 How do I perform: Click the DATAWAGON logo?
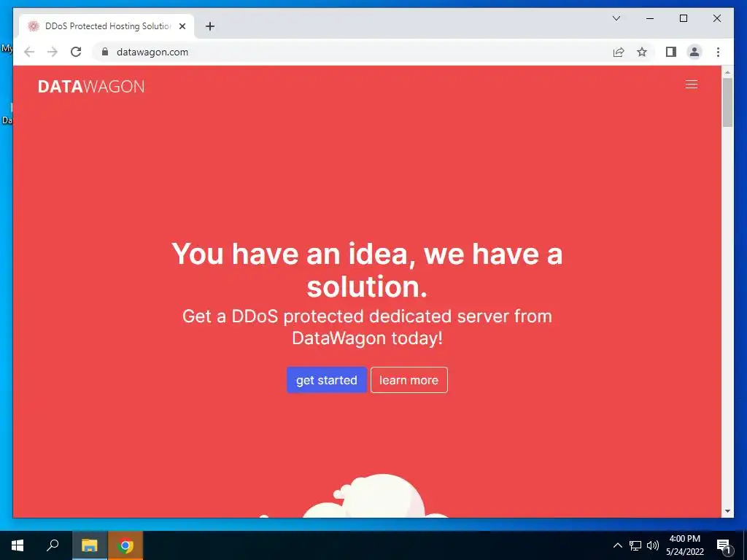[x=91, y=87]
